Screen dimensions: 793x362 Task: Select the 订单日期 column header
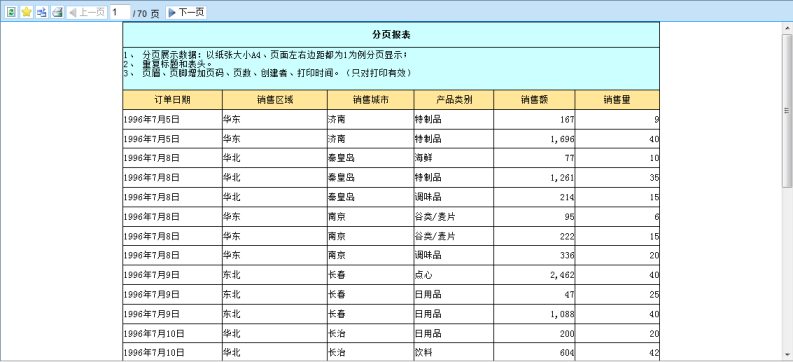click(x=172, y=100)
